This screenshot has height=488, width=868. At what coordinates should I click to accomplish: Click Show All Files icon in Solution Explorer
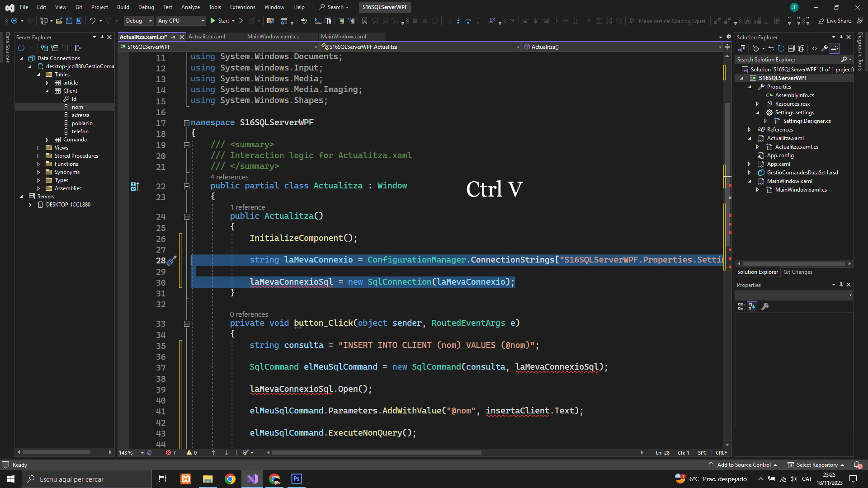coord(801,48)
